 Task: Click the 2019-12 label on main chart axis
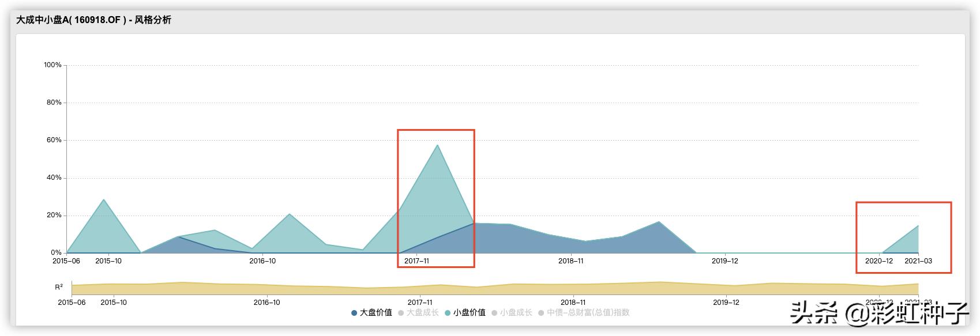coord(725,261)
